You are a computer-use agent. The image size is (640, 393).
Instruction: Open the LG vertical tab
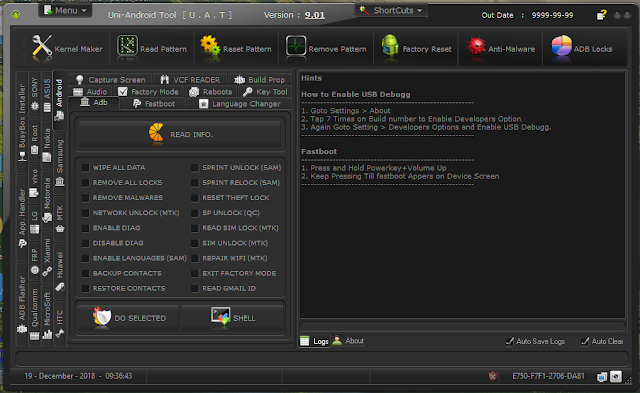[x=35, y=222]
